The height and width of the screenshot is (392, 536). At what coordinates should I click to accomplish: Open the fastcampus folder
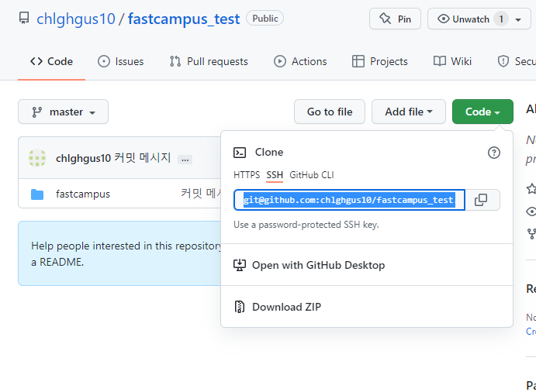point(83,194)
